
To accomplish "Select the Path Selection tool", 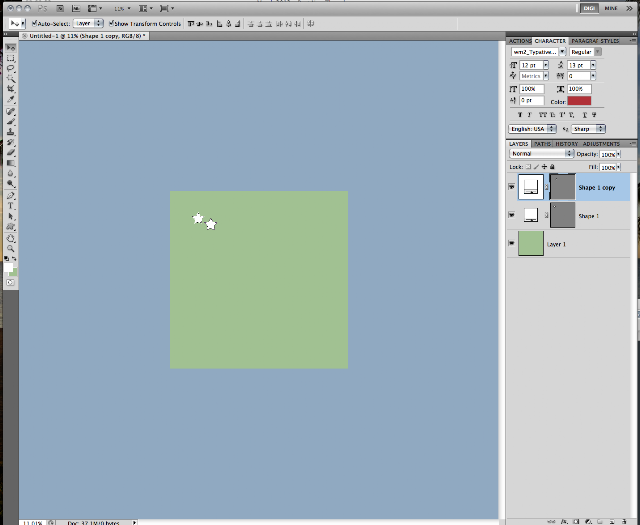I will pos(11,216).
